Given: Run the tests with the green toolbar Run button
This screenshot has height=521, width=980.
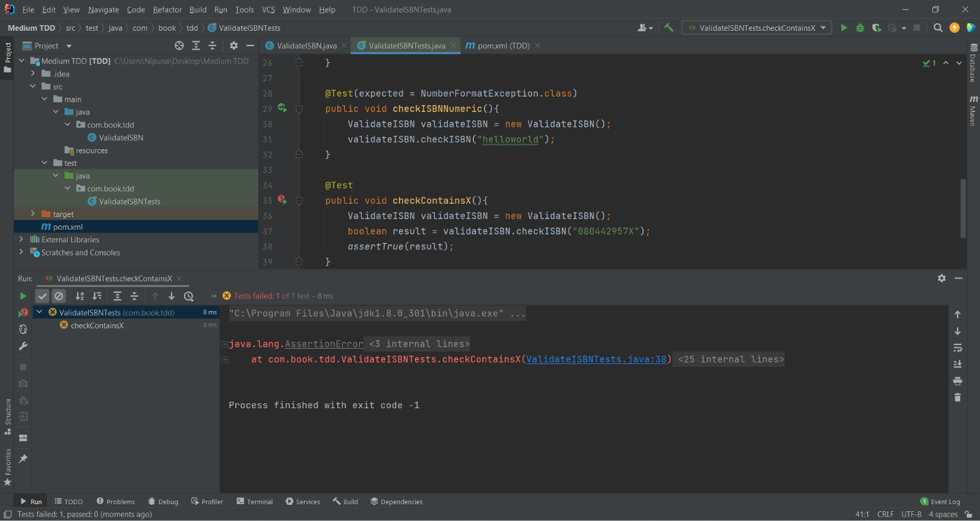Looking at the screenshot, I should point(843,28).
